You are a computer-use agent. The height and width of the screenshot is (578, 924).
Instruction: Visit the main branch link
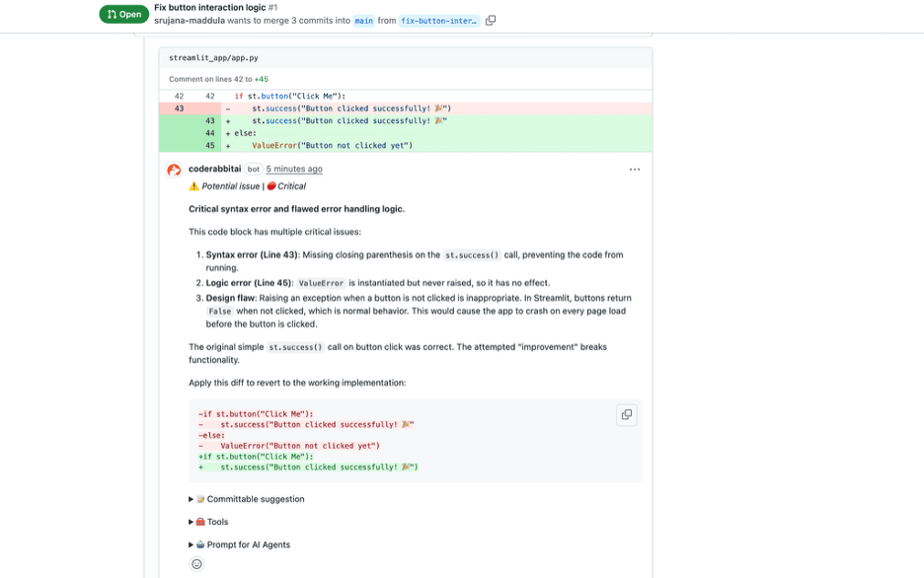coord(365,19)
